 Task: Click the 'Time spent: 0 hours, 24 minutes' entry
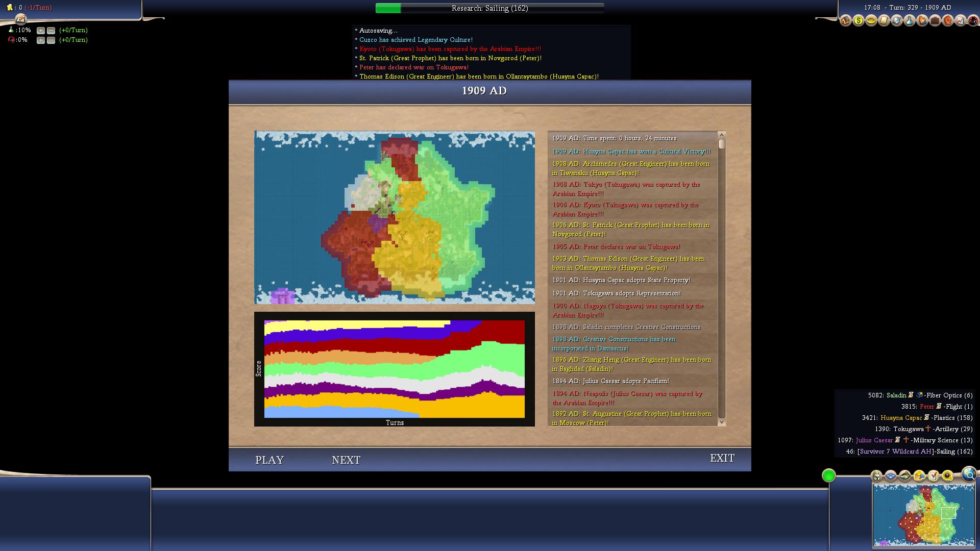615,138
